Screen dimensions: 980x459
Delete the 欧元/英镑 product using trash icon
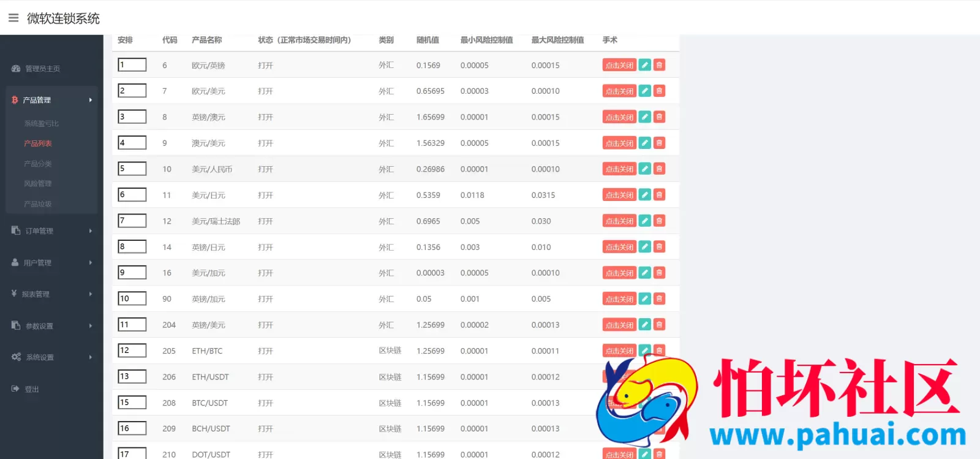659,65
